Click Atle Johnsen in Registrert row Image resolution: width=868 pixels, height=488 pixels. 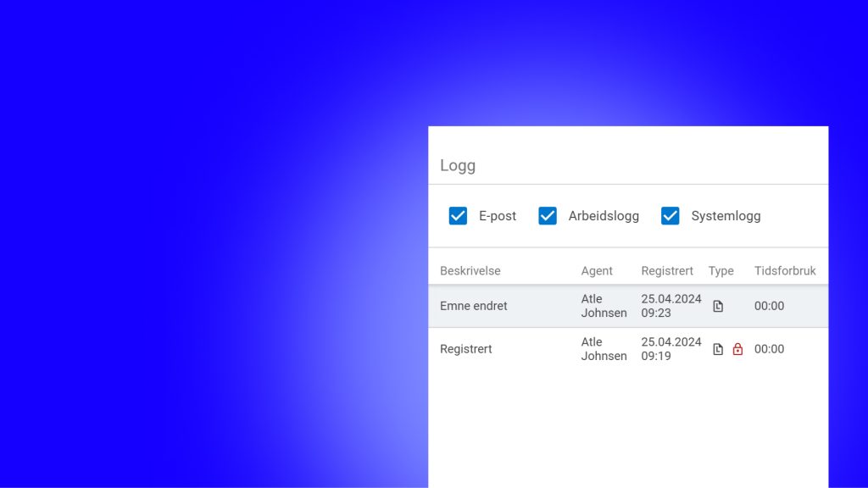[604, 349]
